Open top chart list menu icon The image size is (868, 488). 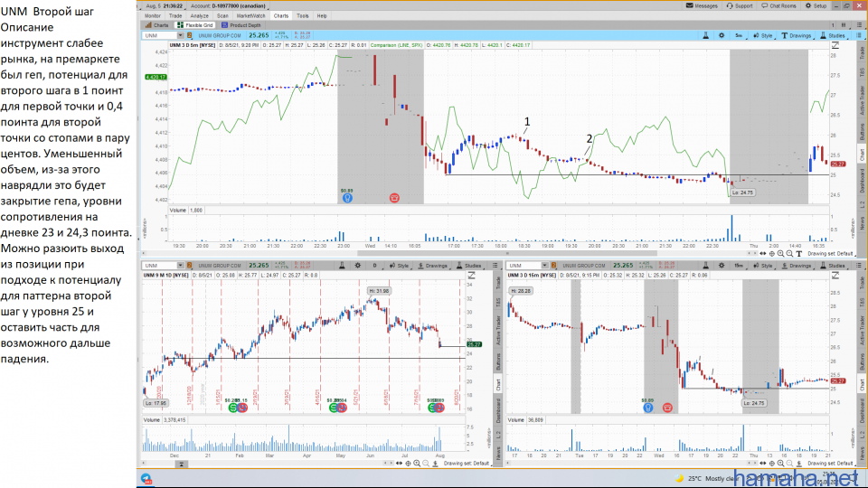pos(859,35)
